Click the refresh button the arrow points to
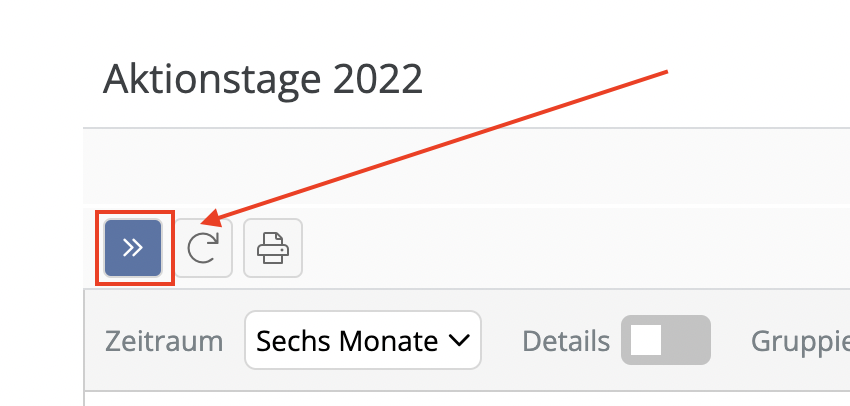 [x=203, y=248]
